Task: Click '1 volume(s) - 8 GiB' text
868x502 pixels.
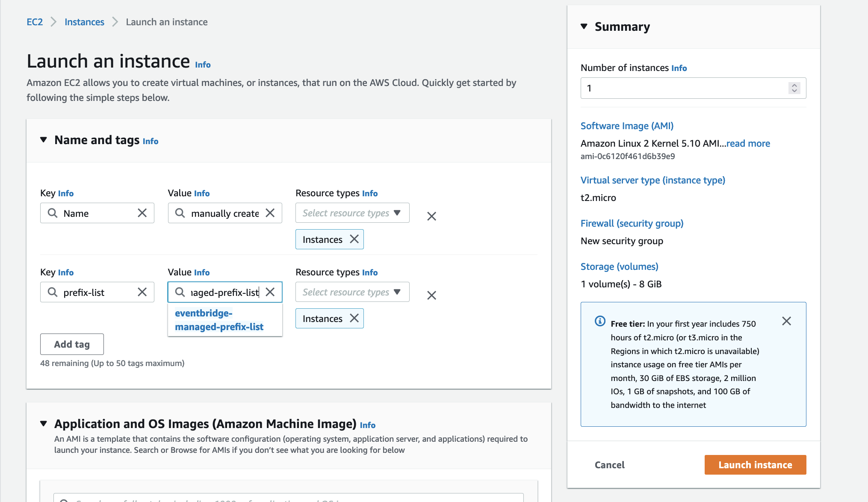Action: (x=621, y=284)
